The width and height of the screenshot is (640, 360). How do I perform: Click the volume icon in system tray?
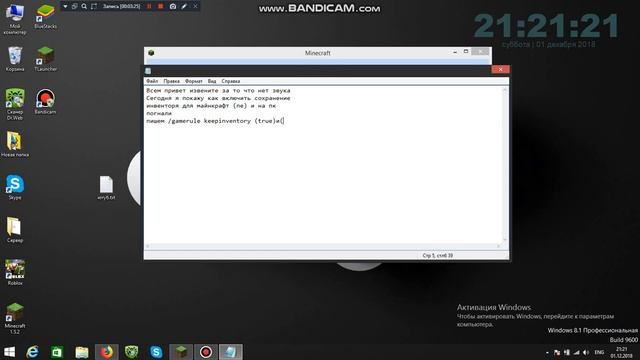pyautogui.click(x=586, y=352)
